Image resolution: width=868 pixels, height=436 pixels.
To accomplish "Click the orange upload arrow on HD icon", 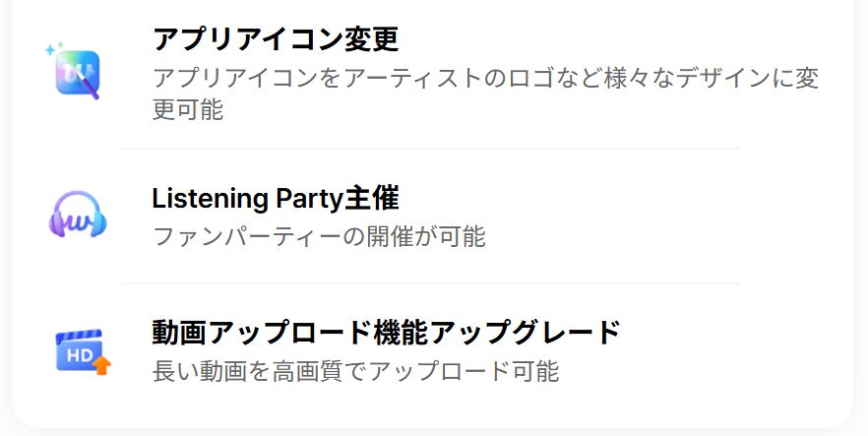I will tap(101, 366).
